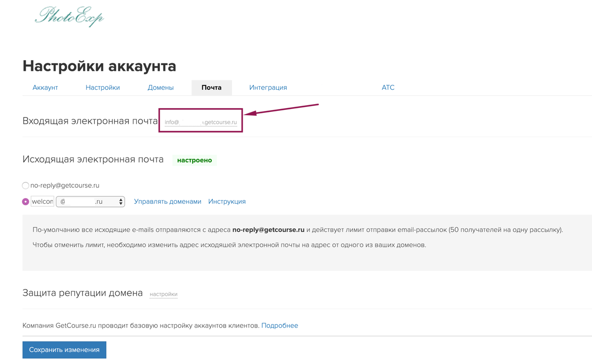Select the no-reply@getcourse.ru radio option

(25, 185)
